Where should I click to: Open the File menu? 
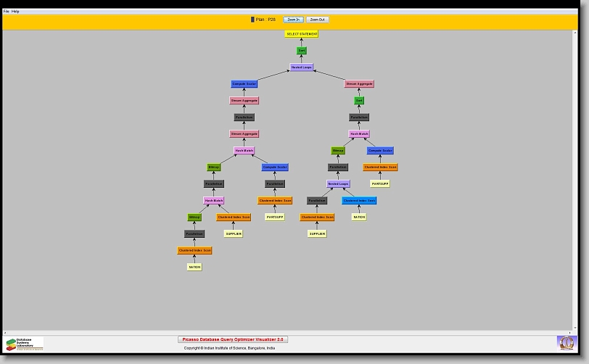[7, 12]
